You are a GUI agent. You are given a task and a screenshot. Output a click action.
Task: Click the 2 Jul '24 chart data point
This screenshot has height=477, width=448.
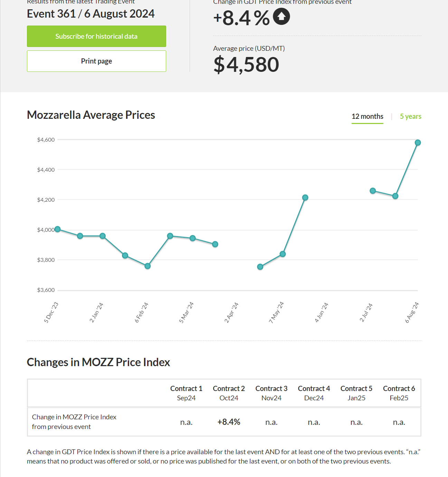click(373, 191)
